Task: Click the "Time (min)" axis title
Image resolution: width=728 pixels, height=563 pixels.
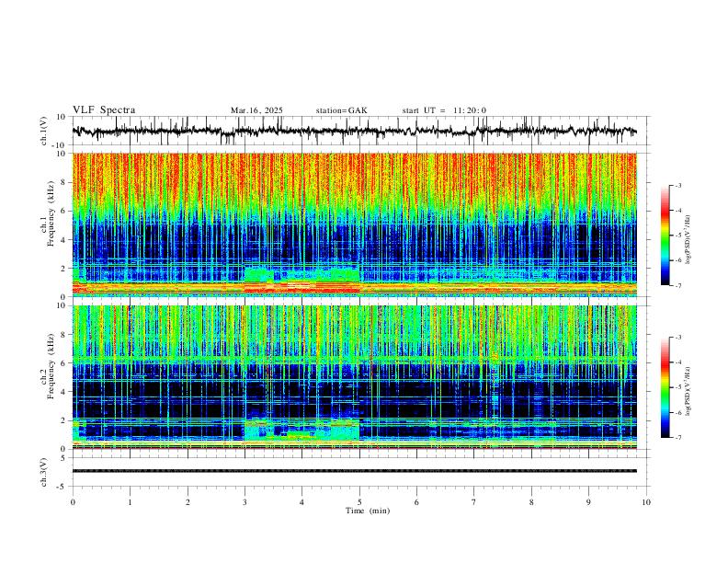Action: [368, 511]
